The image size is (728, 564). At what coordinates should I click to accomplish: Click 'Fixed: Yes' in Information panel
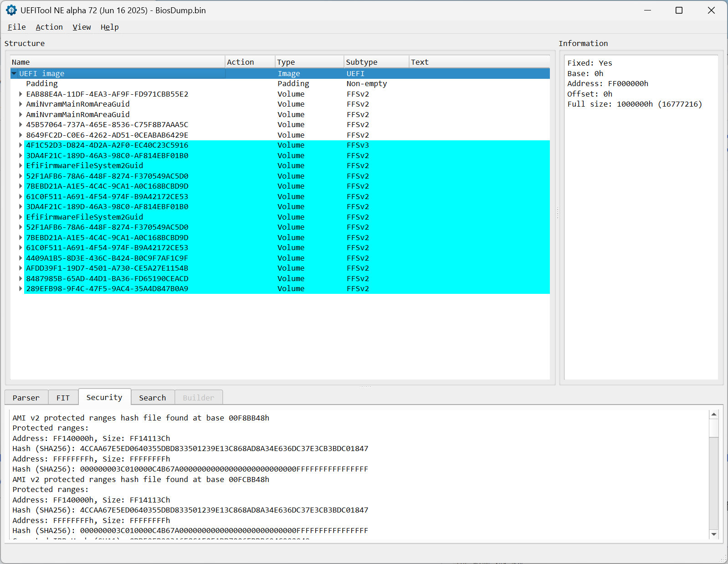click(x=590, y=63)
